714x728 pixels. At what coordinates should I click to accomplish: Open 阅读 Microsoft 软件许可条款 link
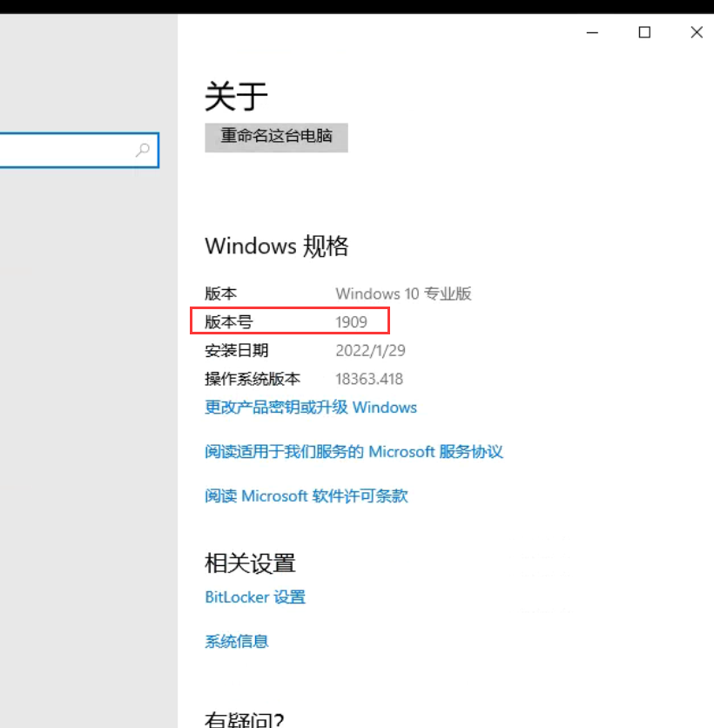coord(306,495)
